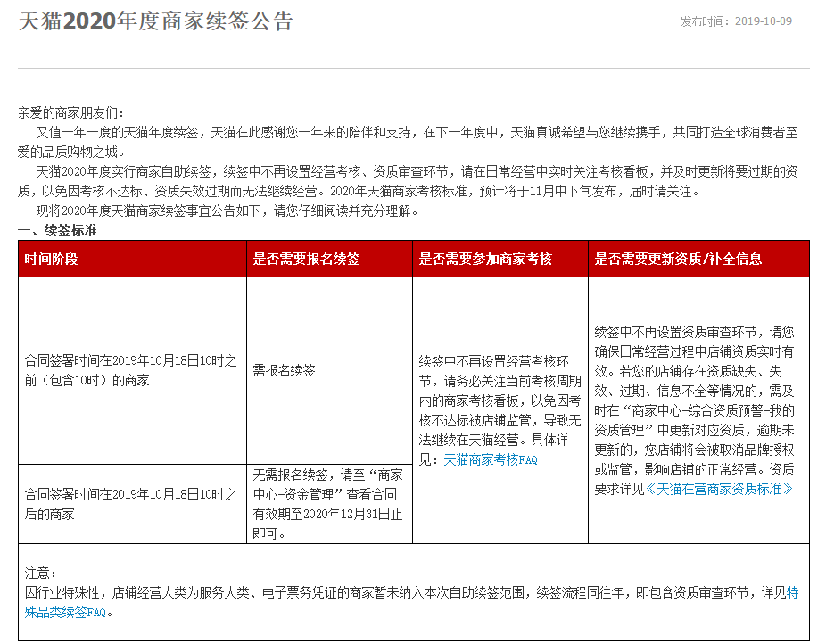Click the 注意: label in the note row
The width and height of the screenshot is (826, 644).
click(x=40, y=573)
